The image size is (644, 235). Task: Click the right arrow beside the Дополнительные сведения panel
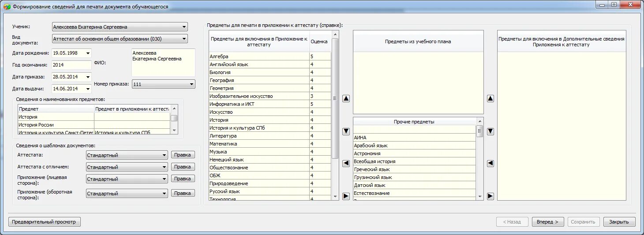click(x=490, y=196)
